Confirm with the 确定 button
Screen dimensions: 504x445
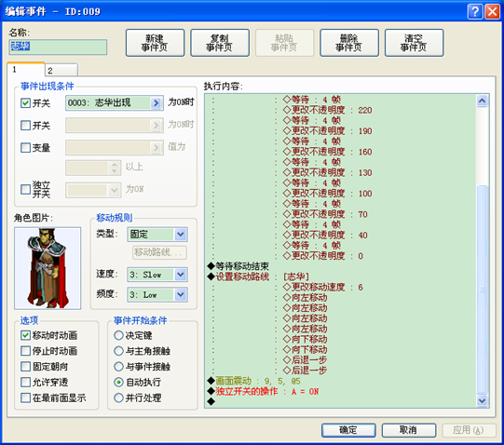(x=348, y=430)
